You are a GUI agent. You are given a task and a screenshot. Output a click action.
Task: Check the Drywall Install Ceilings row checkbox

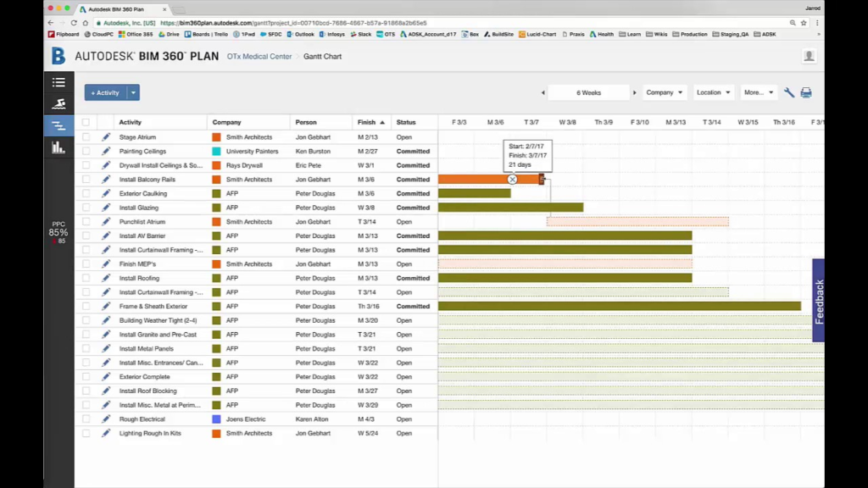click(x=86, y=165)
